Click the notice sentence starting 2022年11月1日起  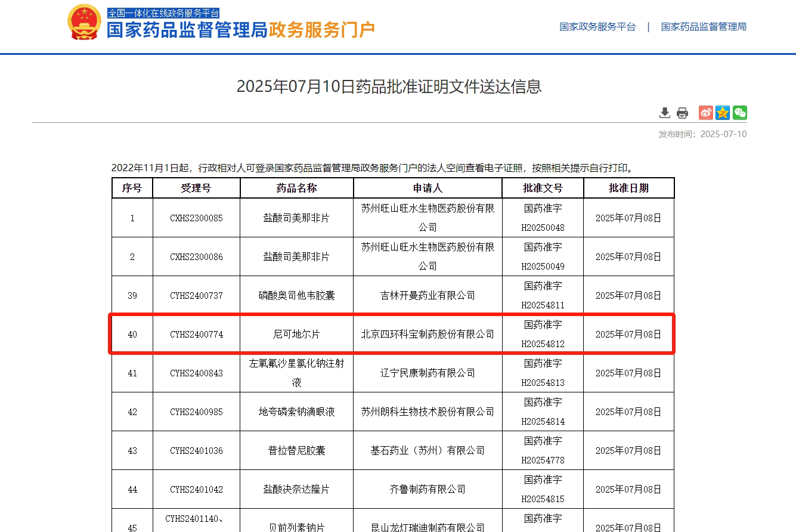[372, 168]
